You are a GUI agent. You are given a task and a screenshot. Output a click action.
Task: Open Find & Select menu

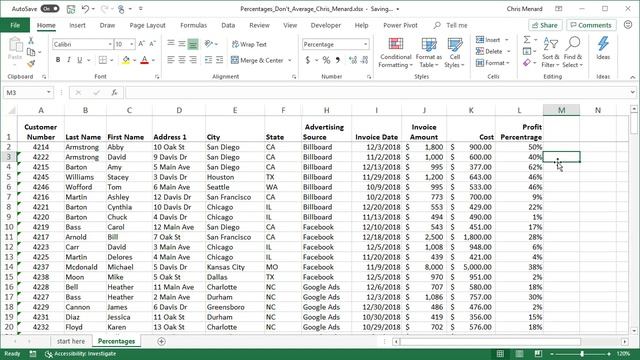click(x=573, y=52)
